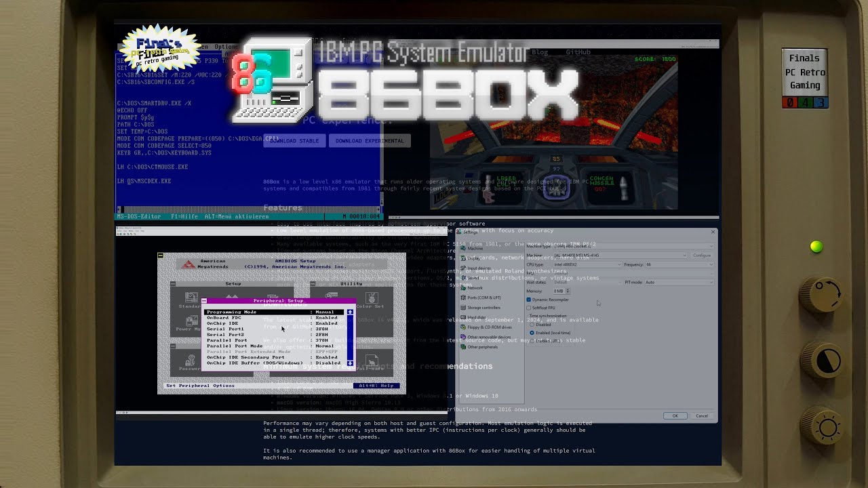Open Machine dropdown showing MS-4145
The width and height of the screenshot is (868, 488).
(x=620, y=255)
